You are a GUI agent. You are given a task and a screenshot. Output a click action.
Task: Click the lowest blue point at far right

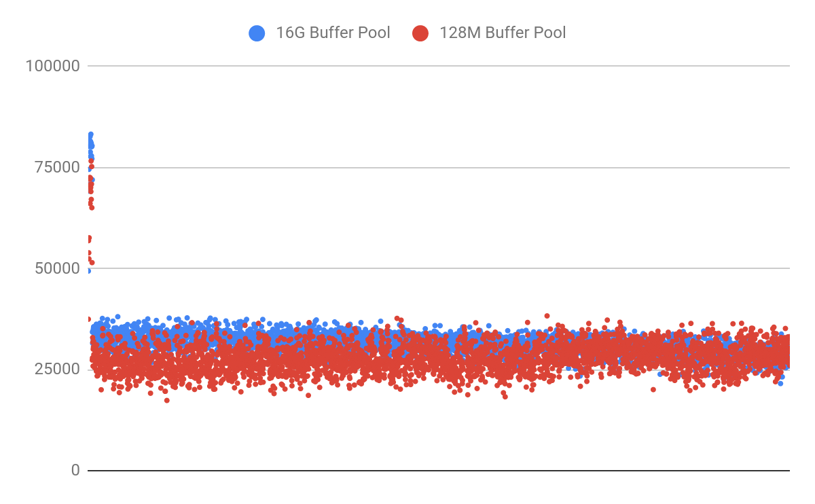780,383
